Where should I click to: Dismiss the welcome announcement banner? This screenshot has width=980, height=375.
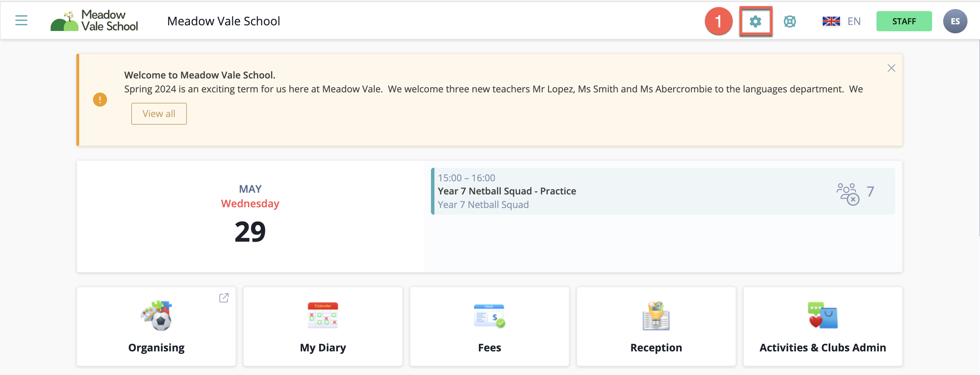coord(891,68)
